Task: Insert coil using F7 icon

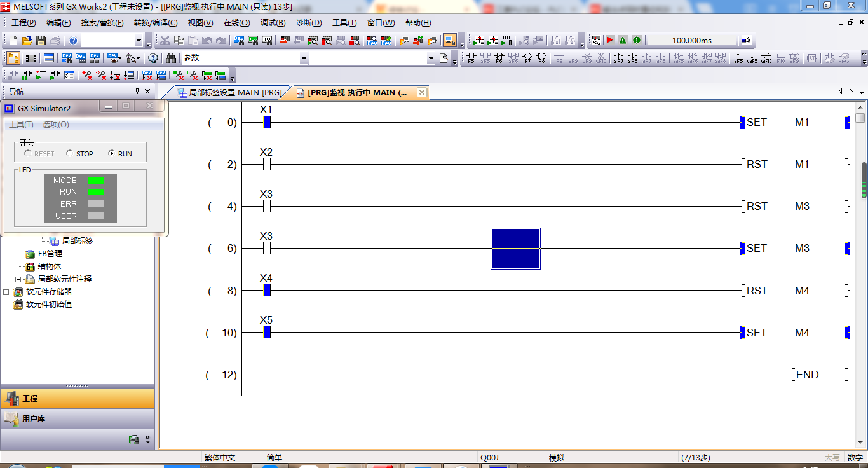Action: pyautogui.click(x=527, y=59)
